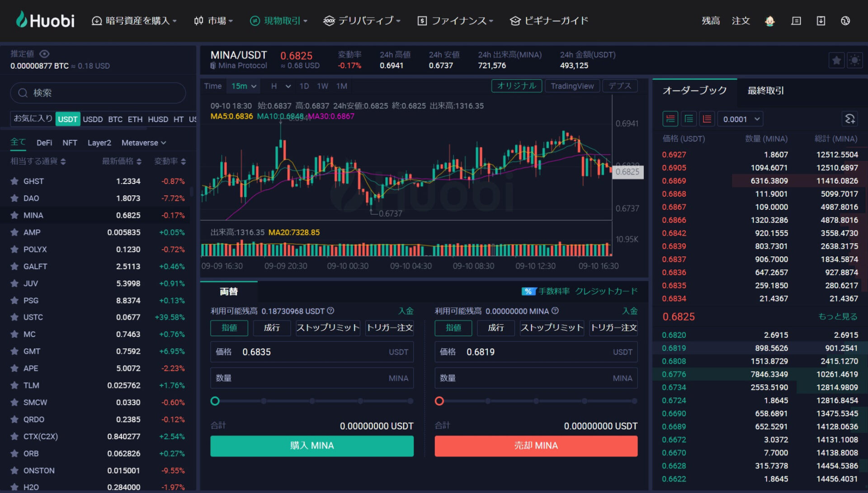Expand the 現物取引 menu
The height and width of the screenshot is (493, 868).
(x=278, y=21)
